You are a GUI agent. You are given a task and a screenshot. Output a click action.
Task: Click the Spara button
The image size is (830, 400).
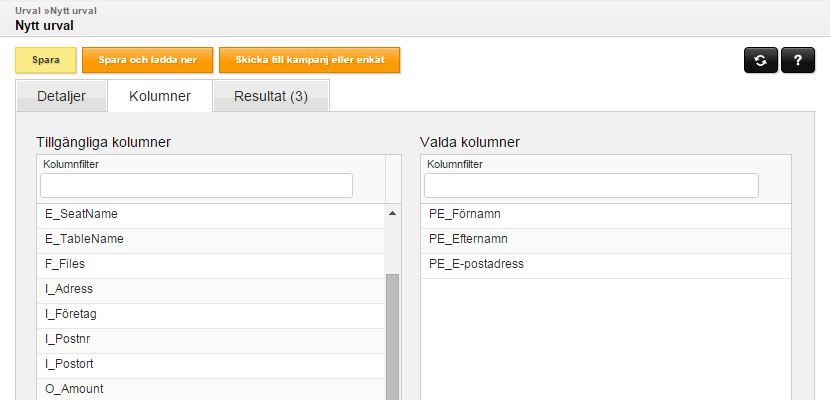46,60
